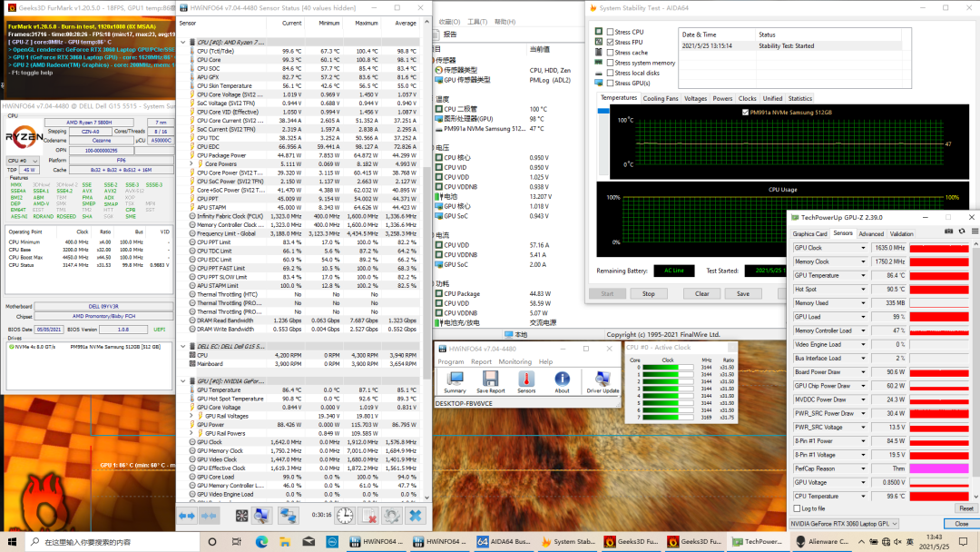Screen dimensions: 980x552
Task: Click the Save Report floppy icon
Action: (x=490, y=379)
